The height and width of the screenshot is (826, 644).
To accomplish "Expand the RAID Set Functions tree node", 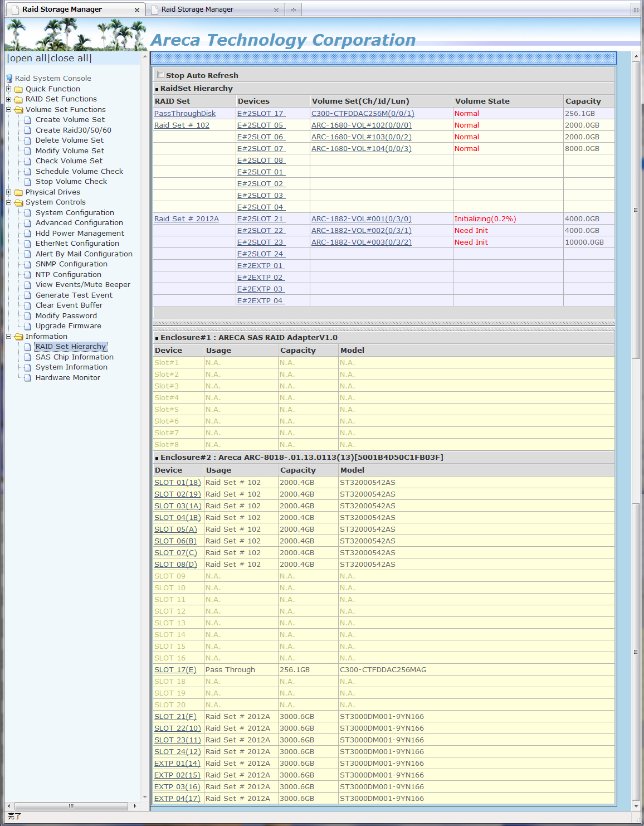I will point(9,99).
